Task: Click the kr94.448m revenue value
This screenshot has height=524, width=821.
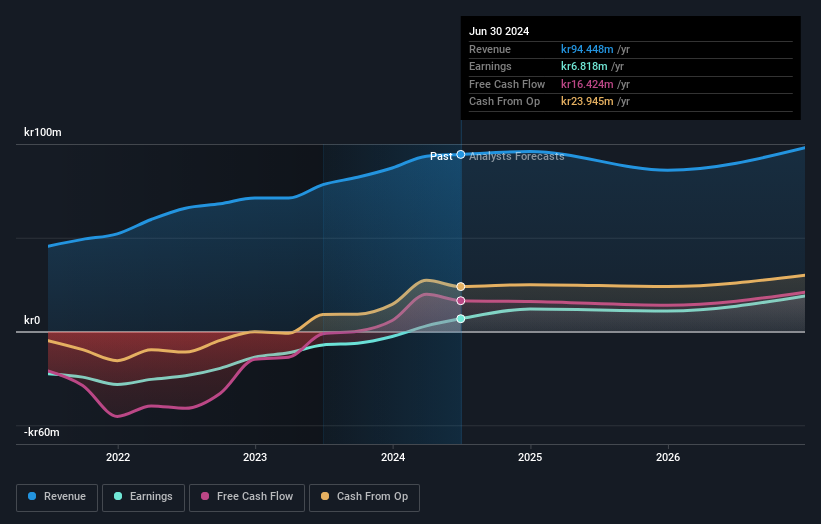Action: tap(587, 49)
